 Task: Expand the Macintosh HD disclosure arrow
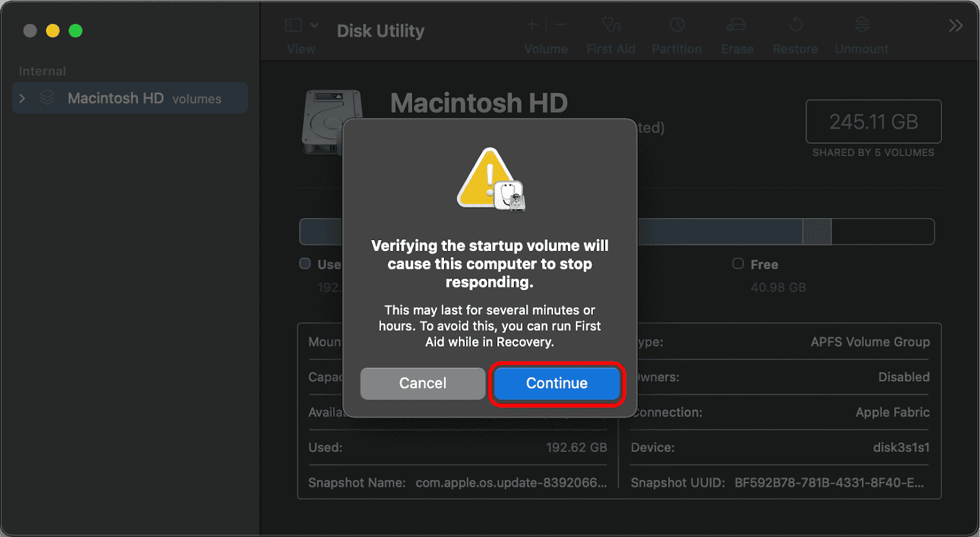(23, 99)
